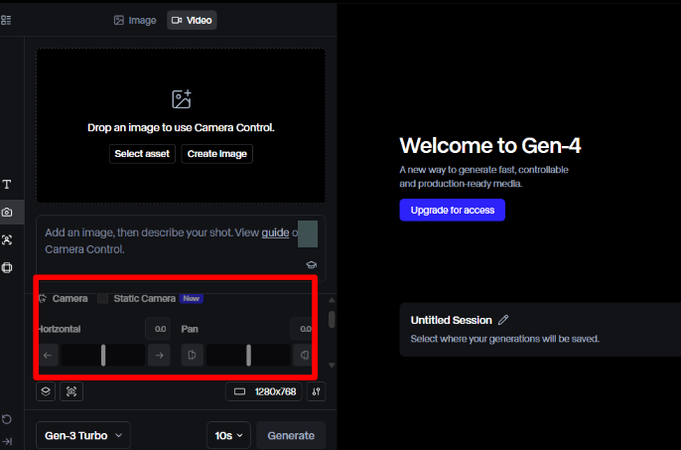The width and height of the screenshot is (681, 450).
Task: Click the Untitled Session title
Action: [x=451, y=320]
